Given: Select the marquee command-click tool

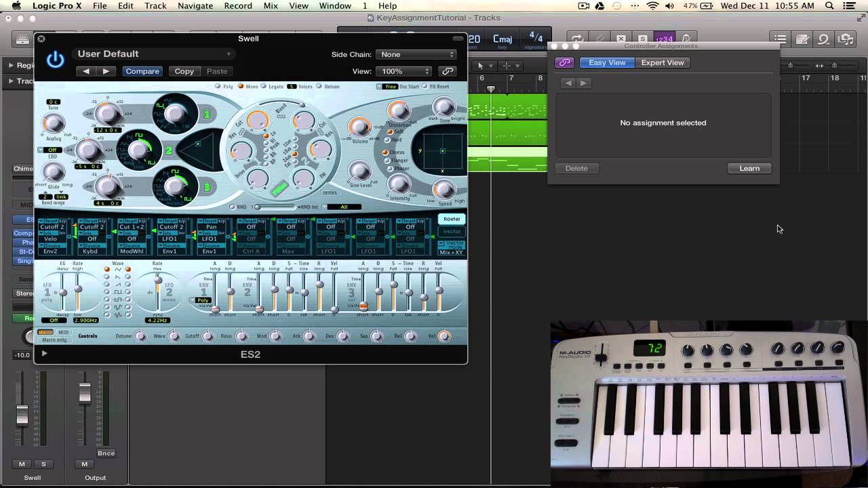Looking at the screenshot, I should click(510, 66).
